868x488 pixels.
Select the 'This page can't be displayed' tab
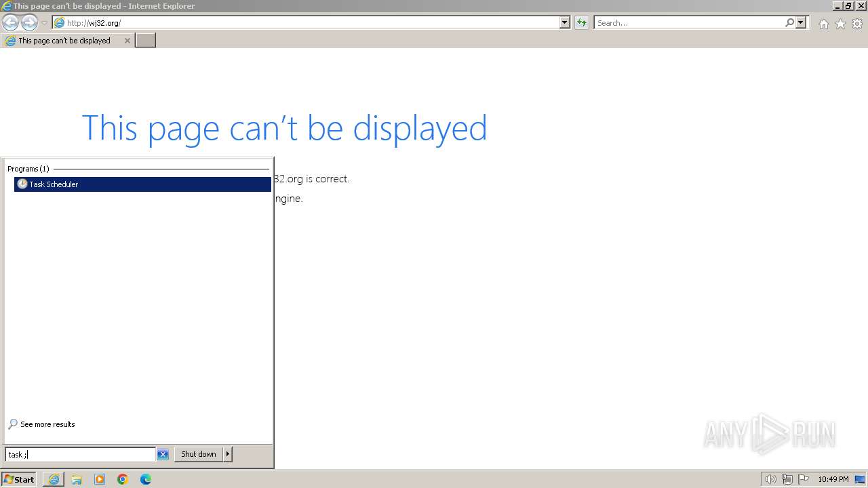coord(67,41)
